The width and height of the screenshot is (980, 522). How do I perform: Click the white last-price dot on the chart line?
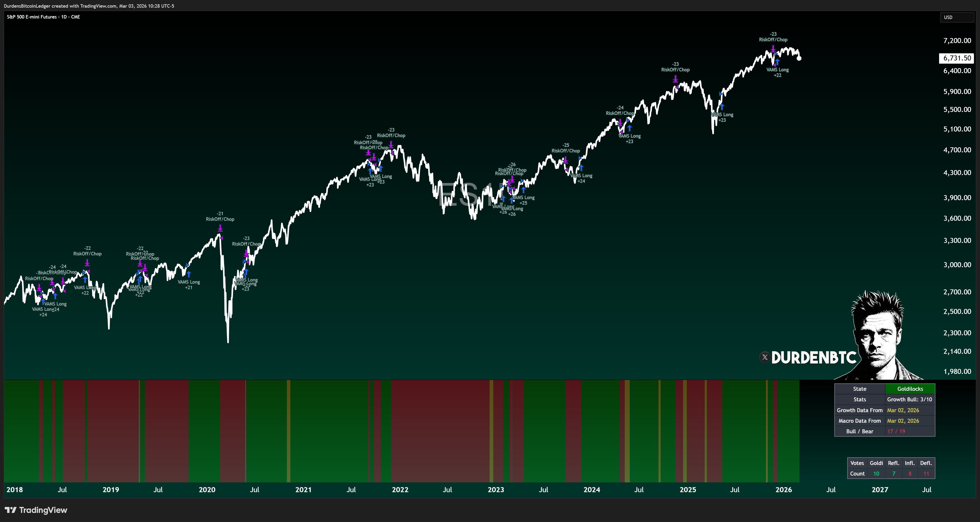point(799,58)
